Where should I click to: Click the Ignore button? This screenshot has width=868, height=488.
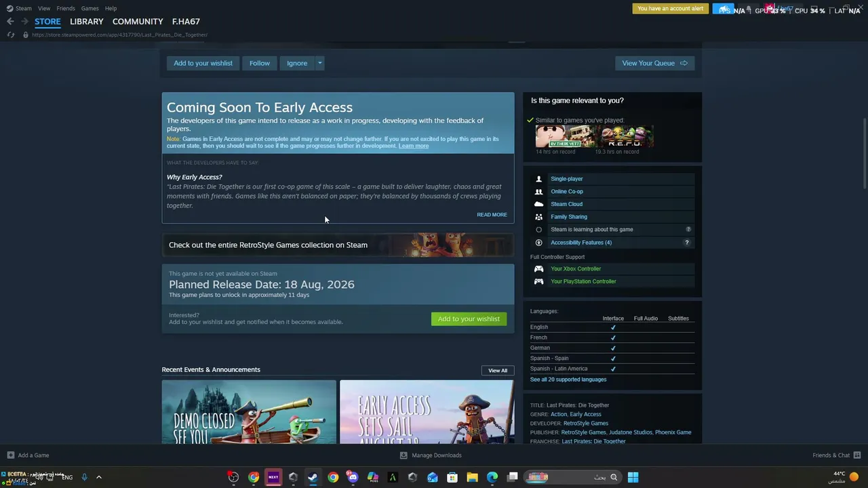(x=297, y=63)
